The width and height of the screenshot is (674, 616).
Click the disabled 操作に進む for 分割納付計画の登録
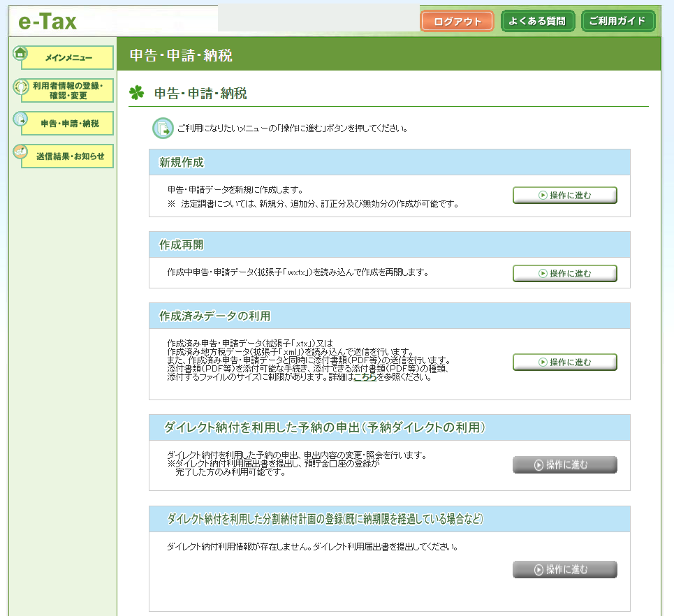[x=565, y=570]
